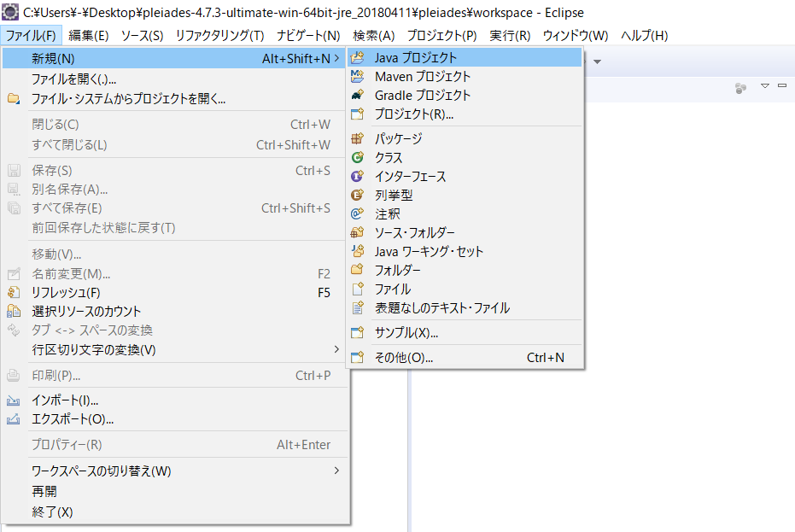The image size is (795, 532).
Task: Click the ソース・フォルダー icon
Action: [x=358, y=233]
